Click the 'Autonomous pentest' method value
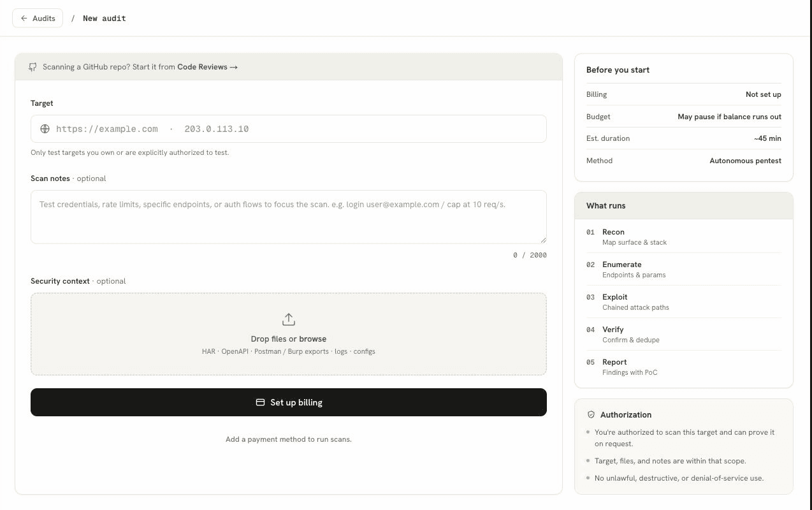812x510 pixels. [745, 161]
